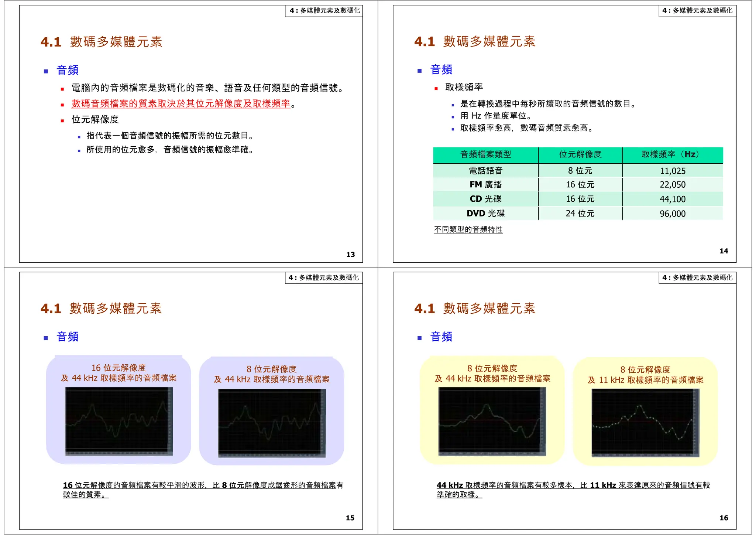Select the 音頻檔案類型 table header cell
The height and width of the screenshot is (535, 756).
pos(485,154)
